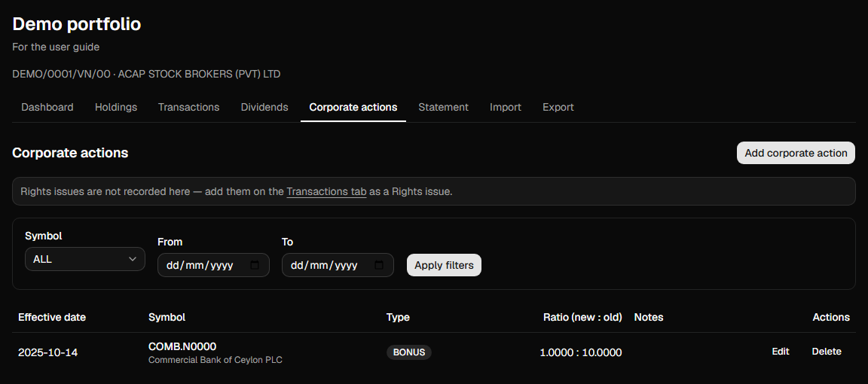Follow the Transactions tab link in notice
This screenshot has height=384, width=868.
326,192
